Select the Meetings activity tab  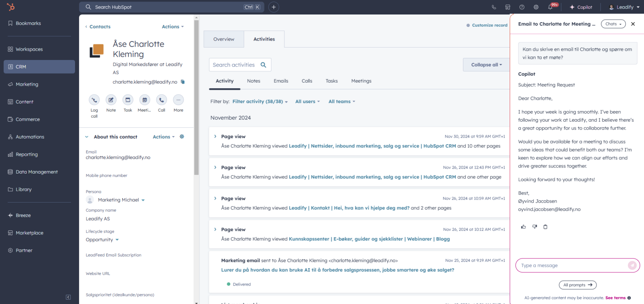[361, 81]
